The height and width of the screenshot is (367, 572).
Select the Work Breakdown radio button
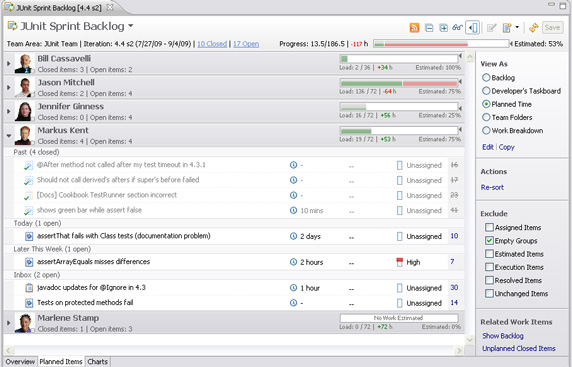[x=486, y=130]
